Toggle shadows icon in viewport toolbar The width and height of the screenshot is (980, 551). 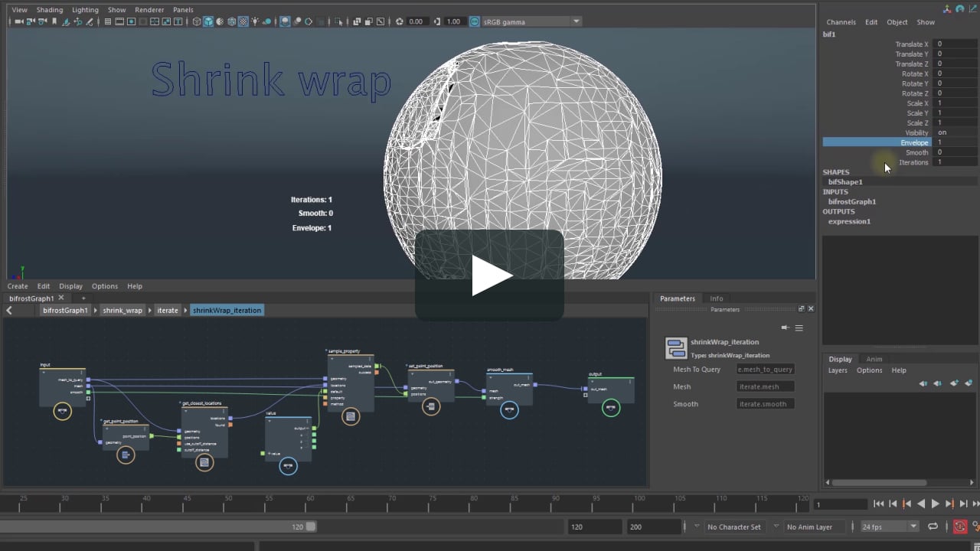click(x=267, y=21)
